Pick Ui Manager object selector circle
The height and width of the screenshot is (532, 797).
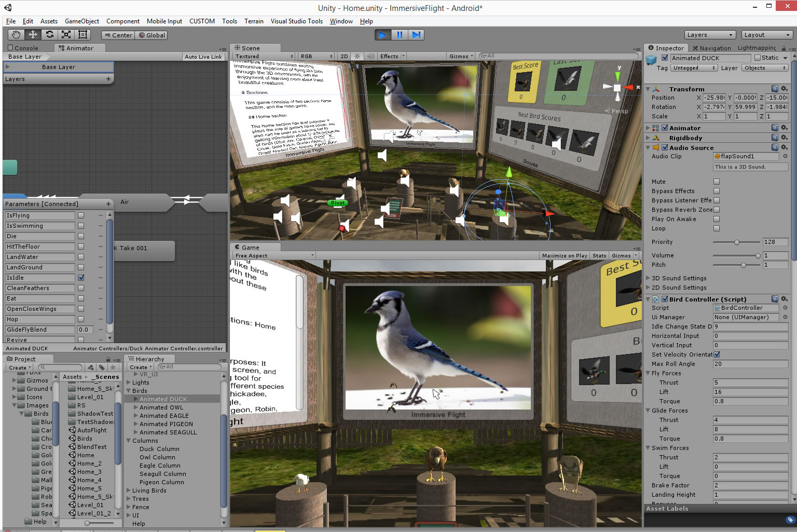tap(785, 317)
